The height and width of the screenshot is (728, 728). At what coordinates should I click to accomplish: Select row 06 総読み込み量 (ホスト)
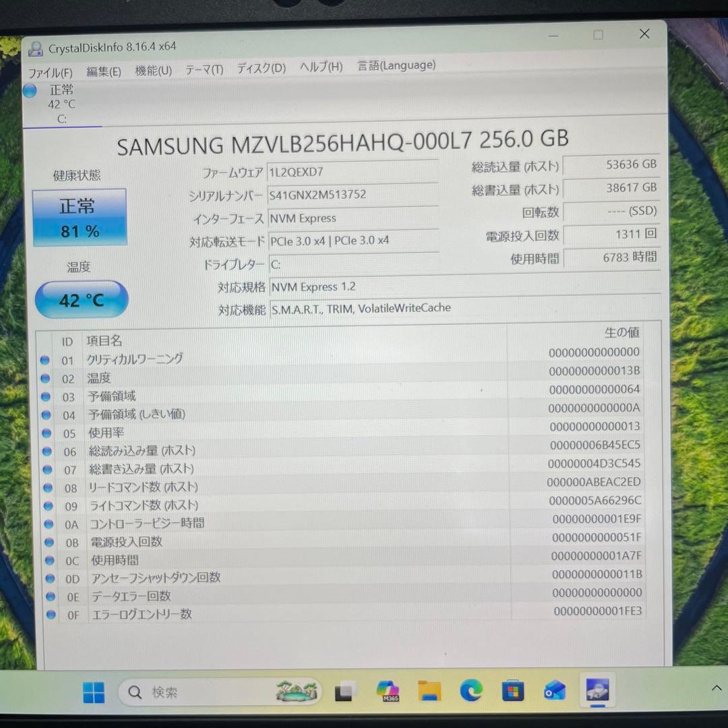[x=344, y=448]
